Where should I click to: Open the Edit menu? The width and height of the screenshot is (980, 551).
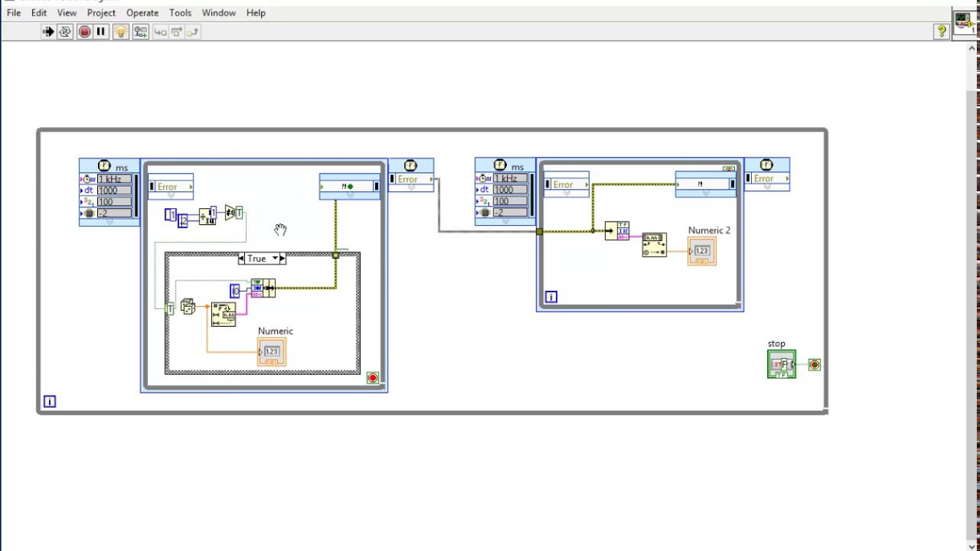click(x=39, y=12)
